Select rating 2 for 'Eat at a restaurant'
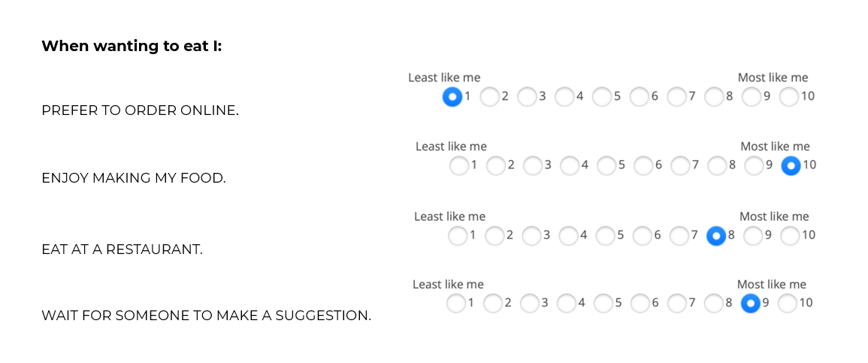Viewport: 868px width, 363px height. click(x=494, y=236)
